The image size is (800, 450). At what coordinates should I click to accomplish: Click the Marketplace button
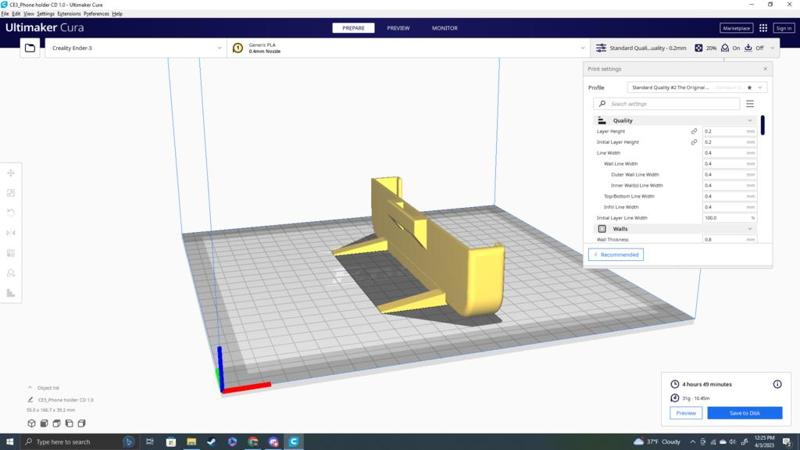coord(736,28)
